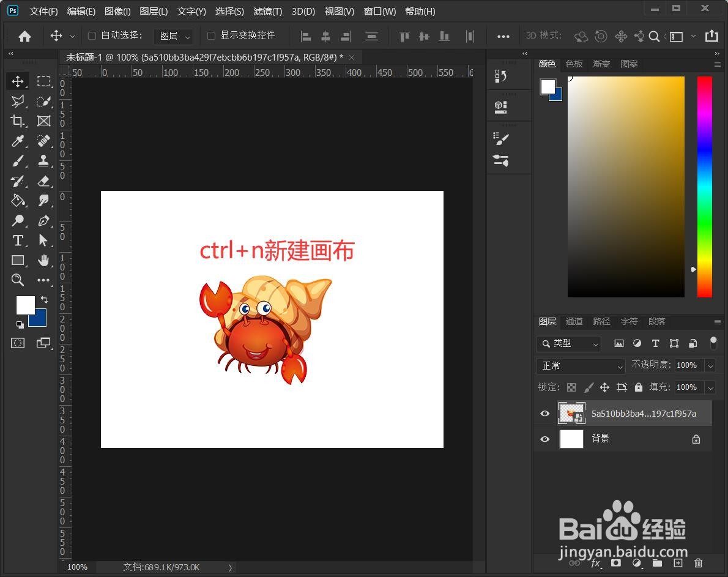The width and height of the screenshot is (728, 577).
Task: Enable the 自动选择 checkbox
Action: tap(92, 35)
